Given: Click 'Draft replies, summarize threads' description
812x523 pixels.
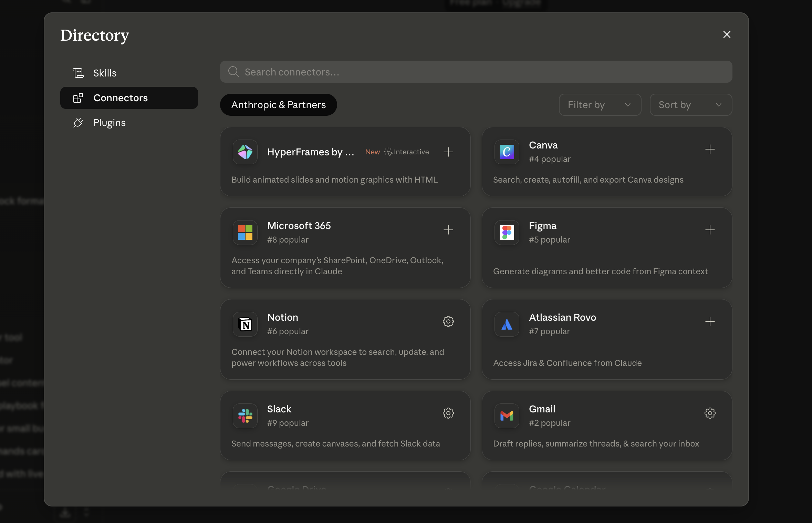Looking at the screenshot, I should [596, 443].
